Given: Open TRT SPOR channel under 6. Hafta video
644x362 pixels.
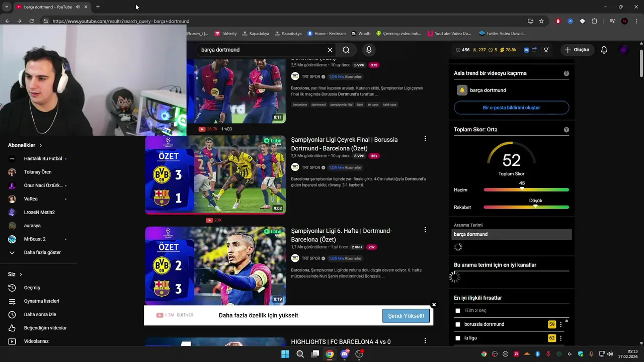Looking at the screenshot, I should [310, 258].
